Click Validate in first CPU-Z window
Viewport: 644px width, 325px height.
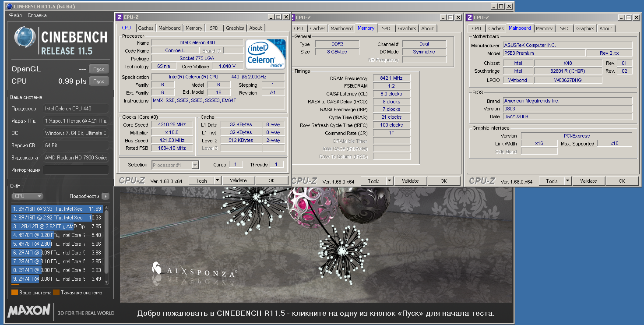pos(238,180)
